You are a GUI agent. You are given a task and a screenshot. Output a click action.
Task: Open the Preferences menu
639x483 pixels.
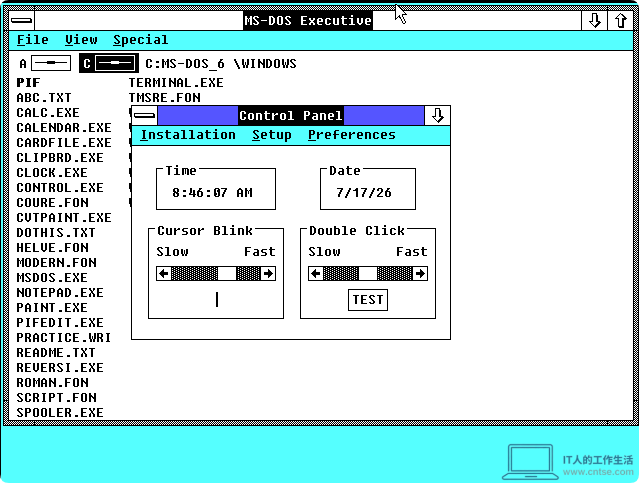[x=352, y=135]
